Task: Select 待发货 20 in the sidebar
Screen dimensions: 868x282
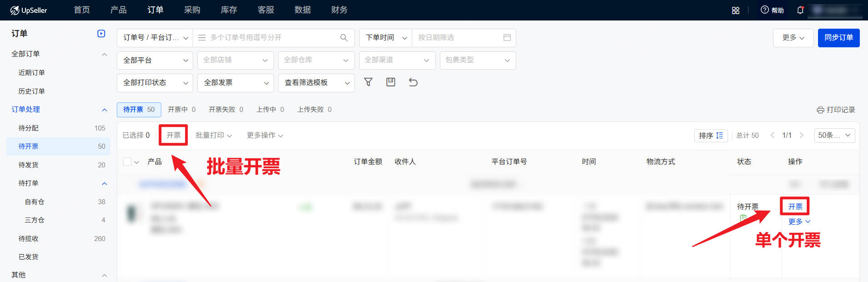Action: pyautogui.click(x=58, y=165)
